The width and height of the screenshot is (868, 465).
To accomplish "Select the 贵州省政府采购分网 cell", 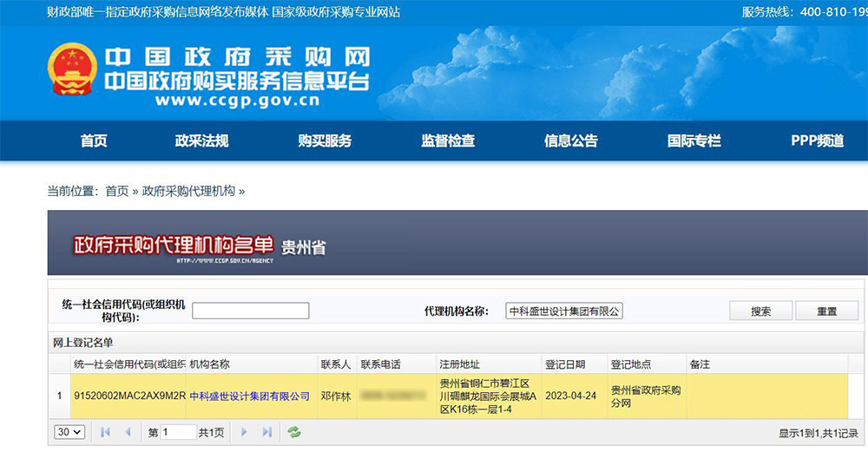I will click(x=646, y=396).
